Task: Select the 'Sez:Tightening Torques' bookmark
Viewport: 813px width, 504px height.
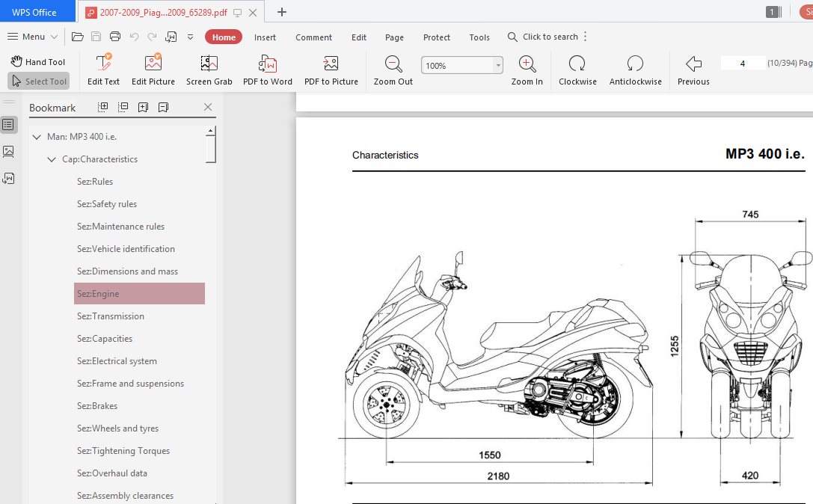Action: tap(123, 451)
